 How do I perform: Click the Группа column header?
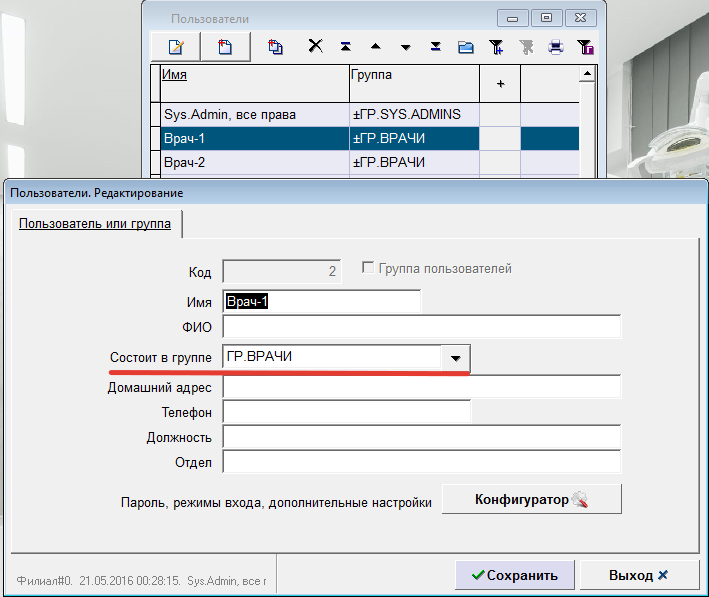click(x=414, y=83)
